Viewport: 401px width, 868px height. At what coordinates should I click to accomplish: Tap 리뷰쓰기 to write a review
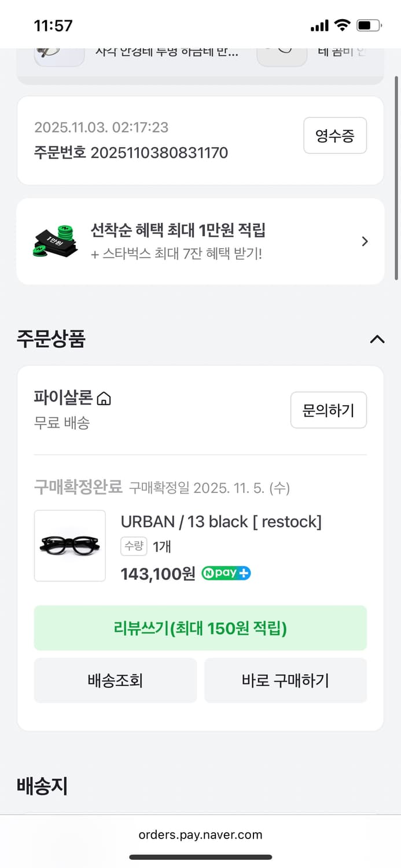(200, 628)
